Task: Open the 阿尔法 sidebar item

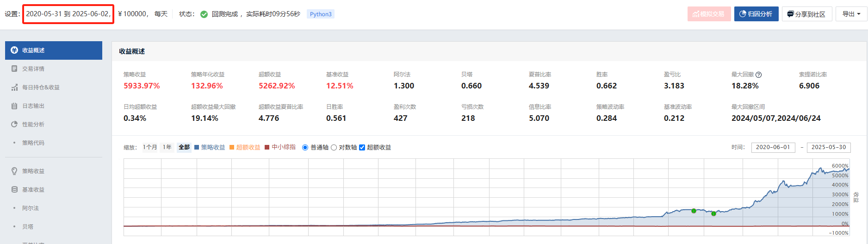Action: pos(31,208)
